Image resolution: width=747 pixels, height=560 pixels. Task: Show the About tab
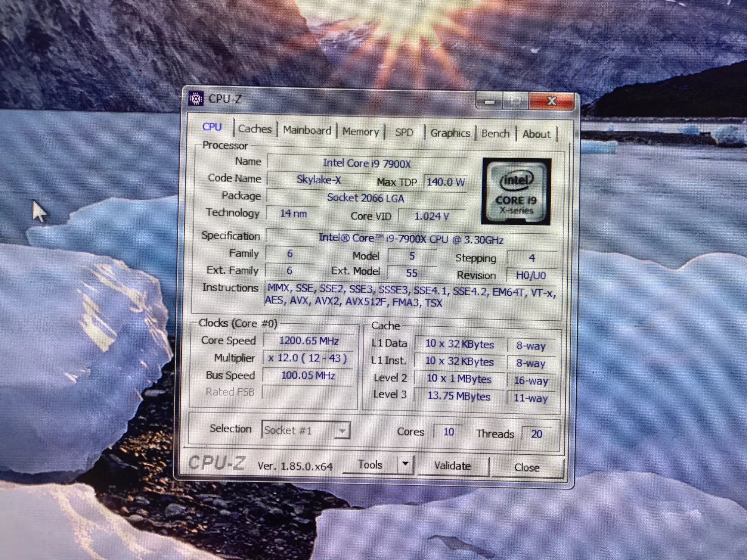click(x=536, y=134)
